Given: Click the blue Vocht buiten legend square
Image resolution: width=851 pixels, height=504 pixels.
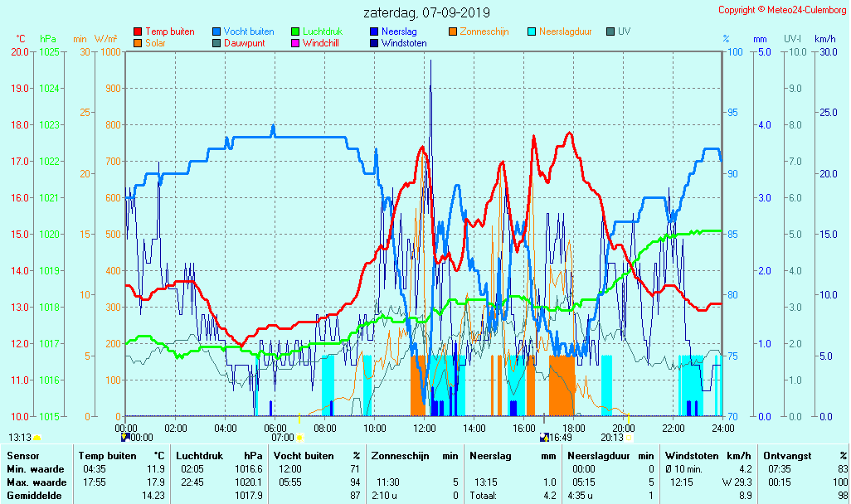Looking at the screenshot, I should 216,31.
